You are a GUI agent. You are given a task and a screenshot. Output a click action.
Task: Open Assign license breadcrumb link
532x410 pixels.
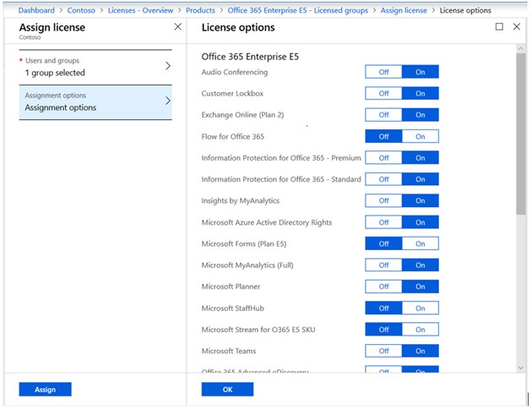404,10
